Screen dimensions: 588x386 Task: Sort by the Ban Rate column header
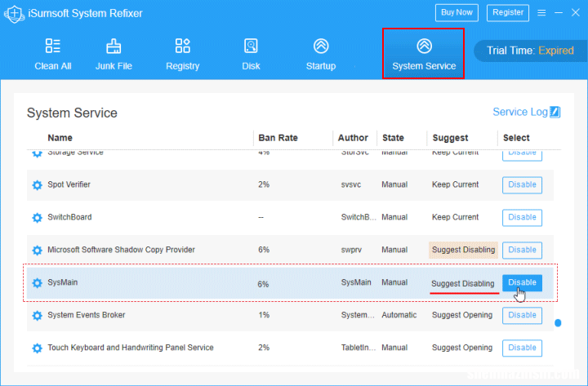278,138
